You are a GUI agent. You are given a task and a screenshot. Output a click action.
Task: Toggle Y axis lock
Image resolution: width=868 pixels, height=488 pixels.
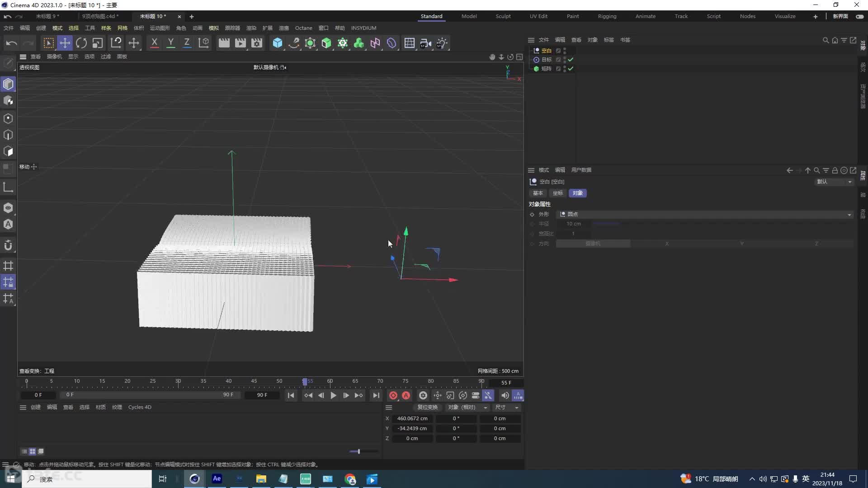170,43
